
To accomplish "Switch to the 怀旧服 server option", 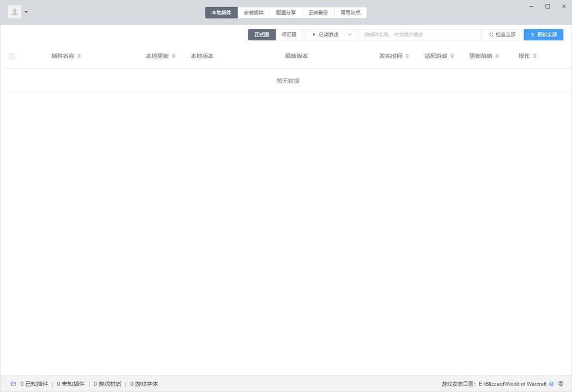I will [x=289, y=34].
